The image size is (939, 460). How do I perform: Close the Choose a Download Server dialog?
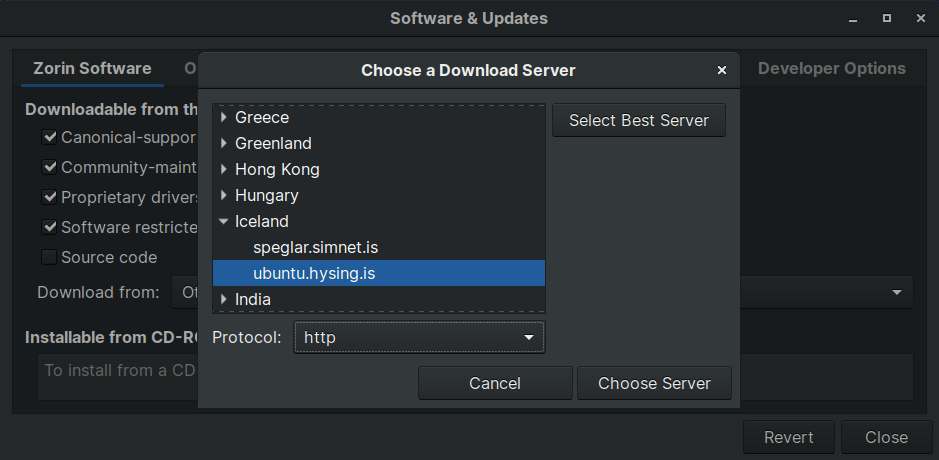(x=722, y=71)
